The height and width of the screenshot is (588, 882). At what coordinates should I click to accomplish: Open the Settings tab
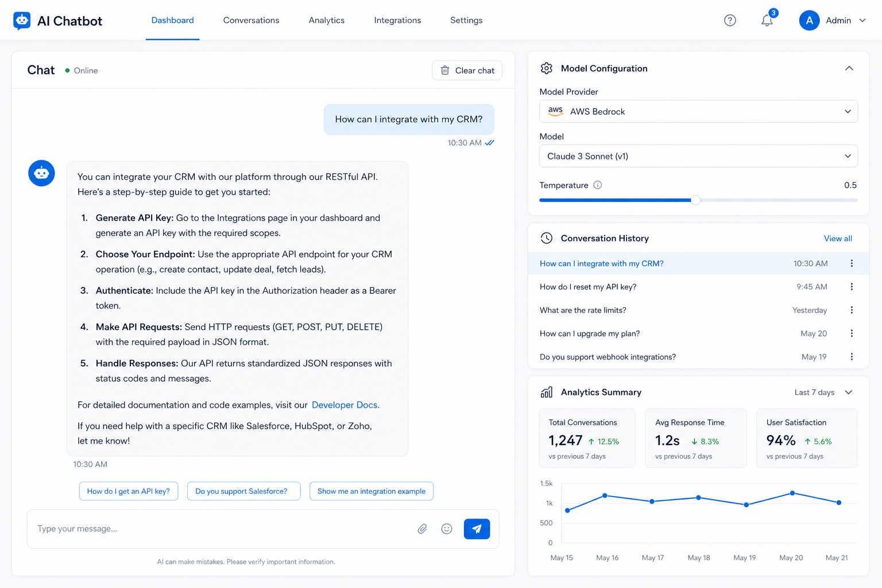[466, 21]
